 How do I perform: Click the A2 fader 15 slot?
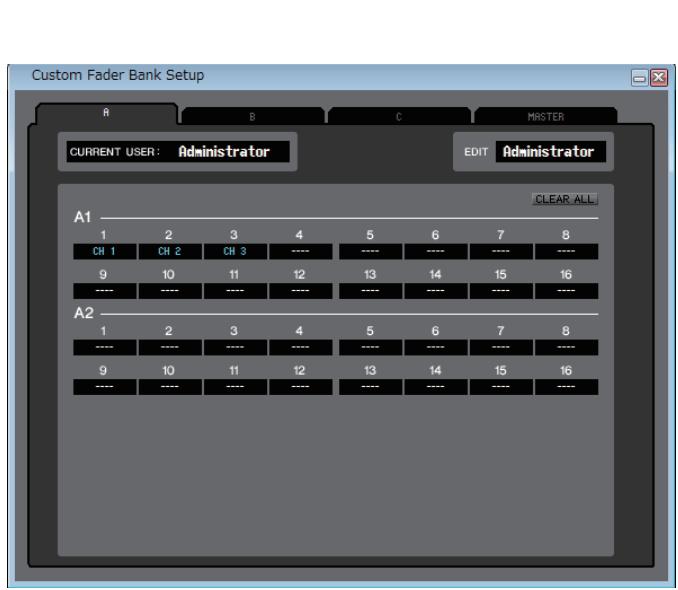click(x=501, y=387)
